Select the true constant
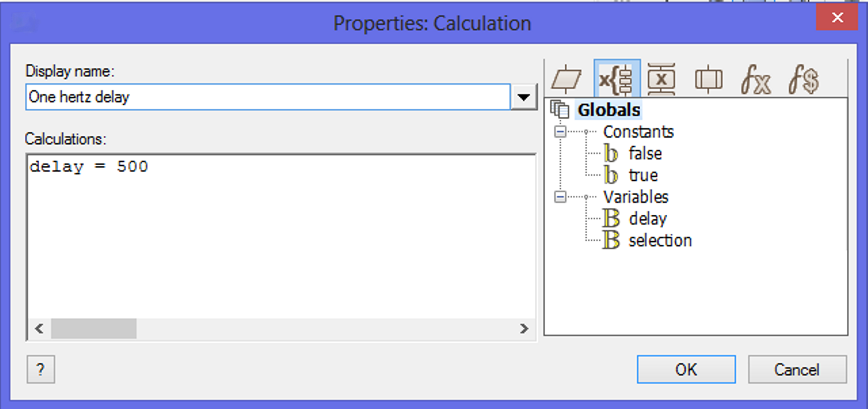Viewport: 868px width, 409px height. point(643,175)
